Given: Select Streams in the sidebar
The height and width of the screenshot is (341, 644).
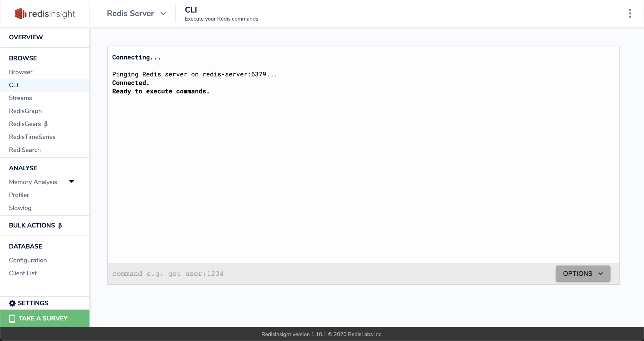Looking at the screenshot, I should [20, 98].
